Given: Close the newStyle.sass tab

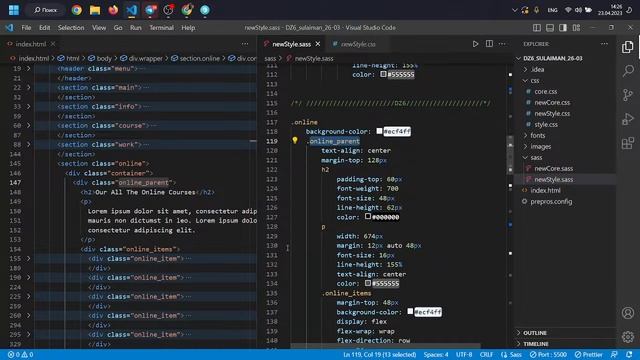Looking at the screenshot, I should [318, 44].
